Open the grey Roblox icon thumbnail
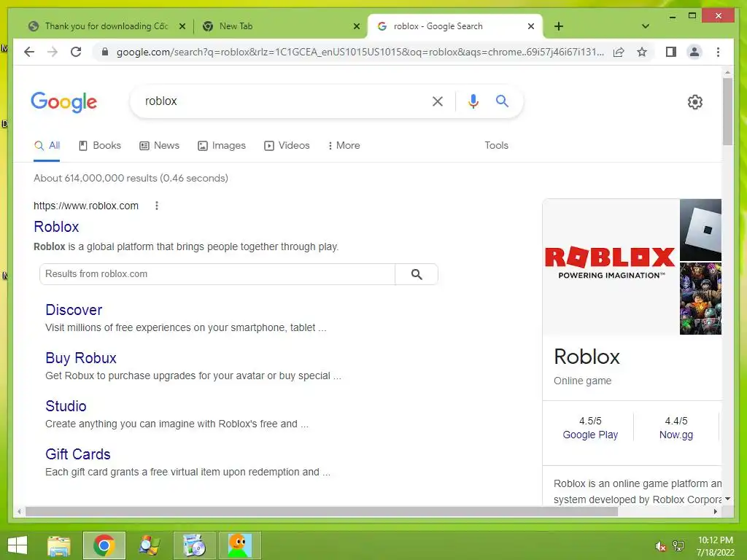 (x=700, y=230)
